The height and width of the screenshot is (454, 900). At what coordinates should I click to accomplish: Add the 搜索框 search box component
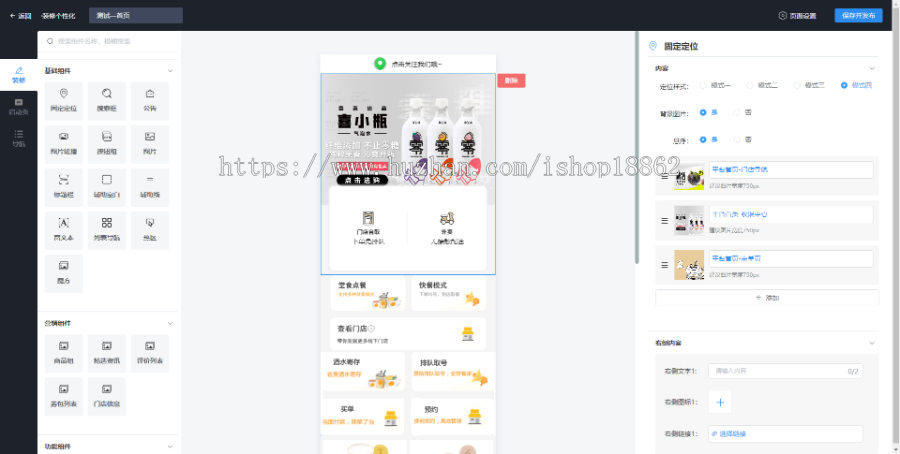[107, 101]
